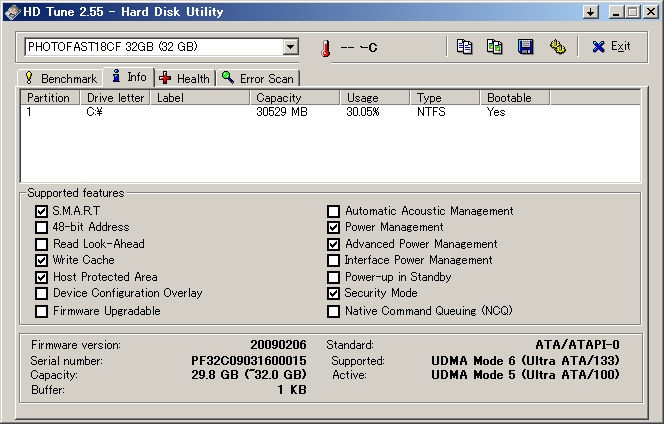Click the Bootable column header
Image resolution: width=664 pixels, height=424 pixels.
[520, 98]
